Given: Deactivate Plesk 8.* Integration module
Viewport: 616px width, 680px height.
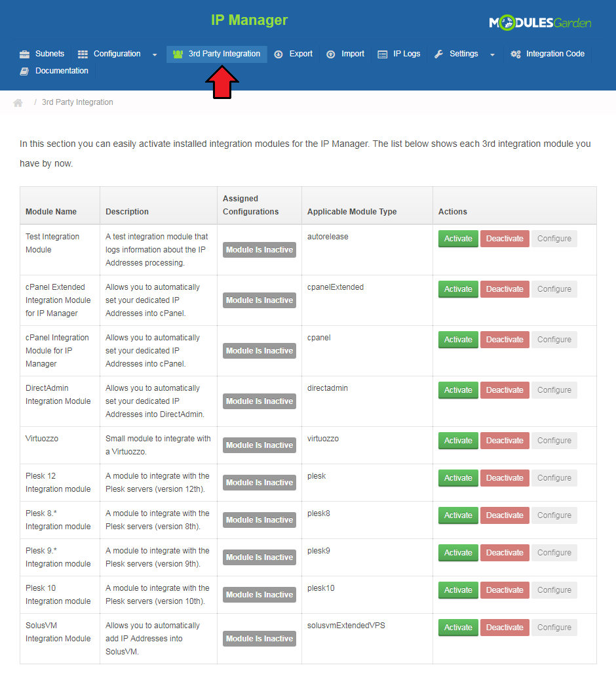Looking at the screenshot, I should coord(505,515).
